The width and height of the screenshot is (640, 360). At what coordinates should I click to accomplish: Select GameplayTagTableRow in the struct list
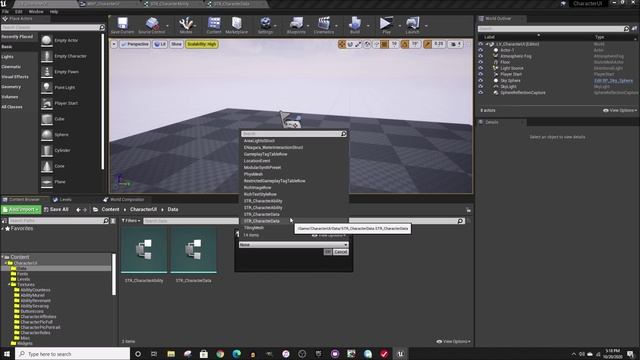[x=265, y=154]
